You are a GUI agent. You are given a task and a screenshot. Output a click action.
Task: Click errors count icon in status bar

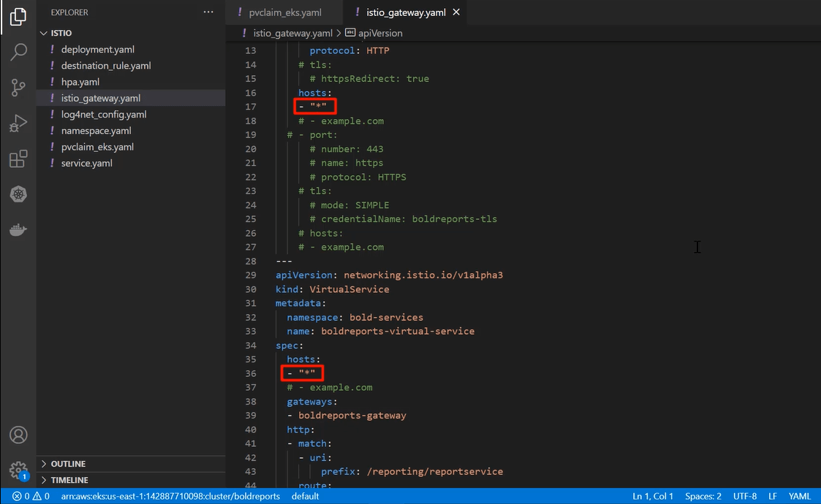coord(17,496)
